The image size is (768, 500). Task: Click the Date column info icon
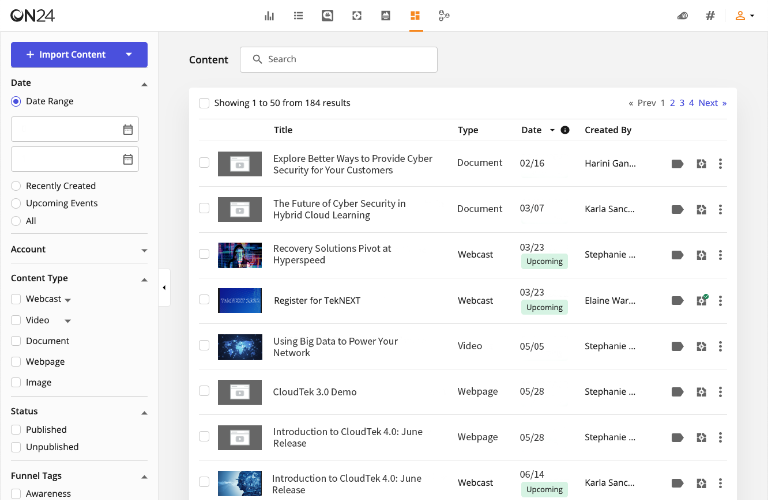tap(565, 130)
